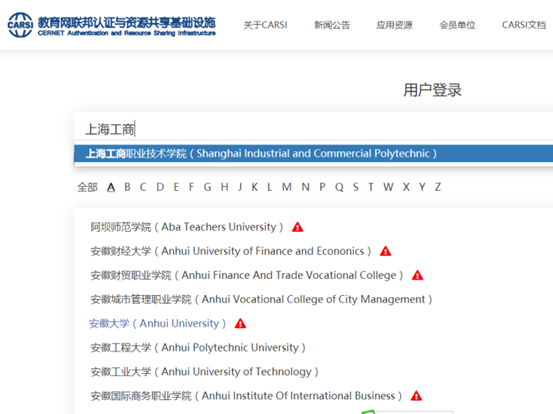Click warning icon beside Aba Teachers University
This screenshot has width=553, height=414.
(x=298, y=227)
